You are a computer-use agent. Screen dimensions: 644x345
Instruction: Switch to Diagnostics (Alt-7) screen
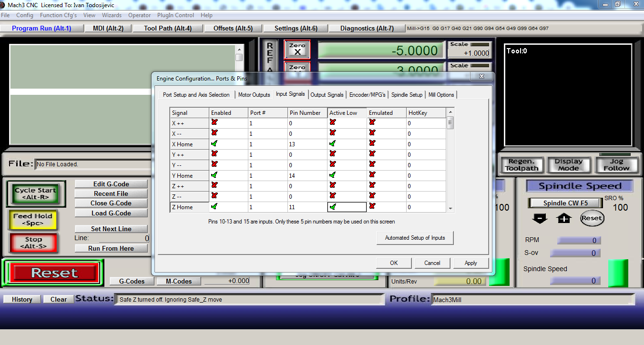(x=367, y=28)
